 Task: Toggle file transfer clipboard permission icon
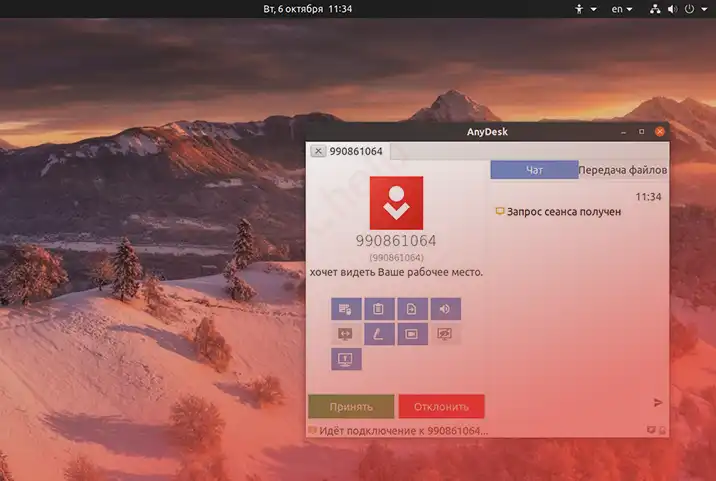[x=412, y=309]
